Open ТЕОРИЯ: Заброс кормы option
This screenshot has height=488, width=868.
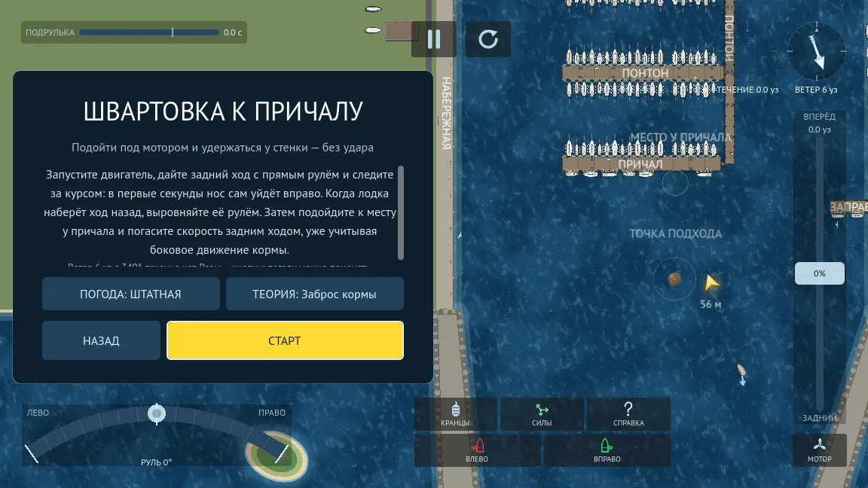pyautogui.click(x=314, y=294)
